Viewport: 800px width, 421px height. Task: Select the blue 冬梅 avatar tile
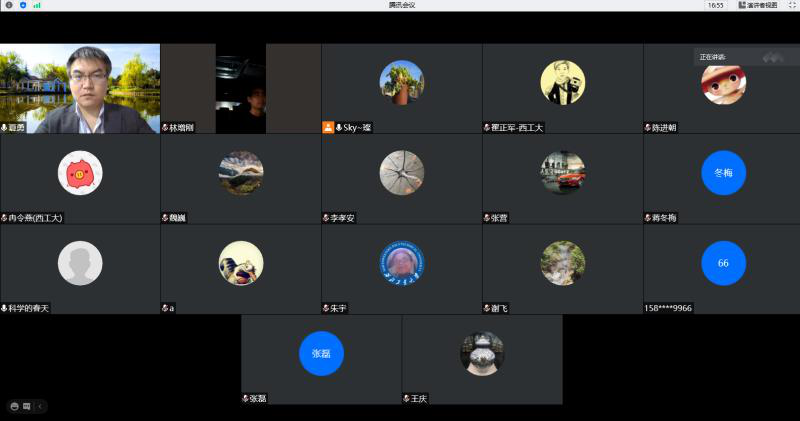click(x=722, y=172)
